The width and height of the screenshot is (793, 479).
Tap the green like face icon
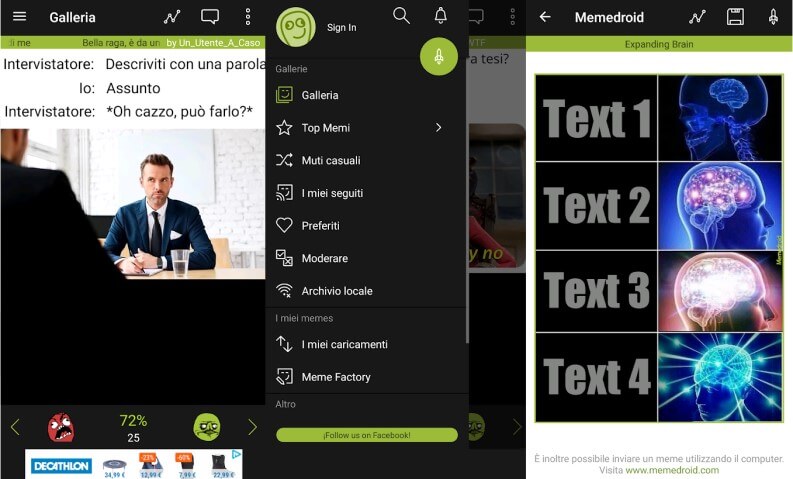[207, 426]
